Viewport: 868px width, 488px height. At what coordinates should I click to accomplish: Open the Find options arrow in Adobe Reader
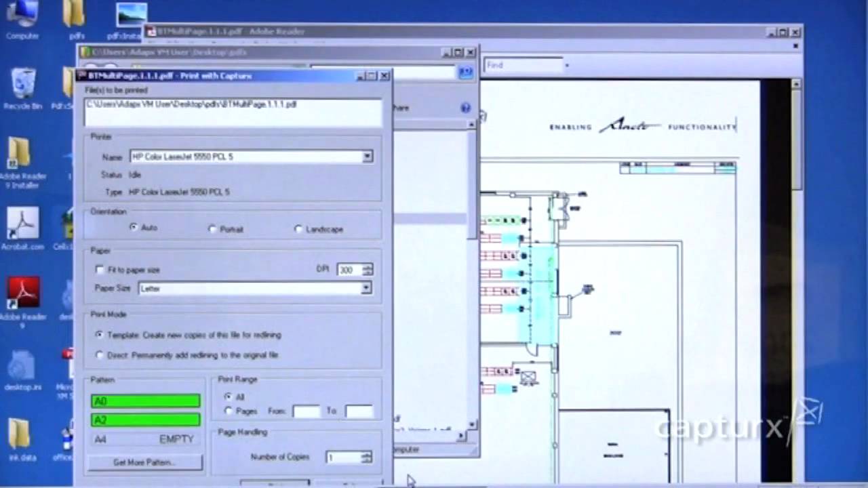[567, 66]
